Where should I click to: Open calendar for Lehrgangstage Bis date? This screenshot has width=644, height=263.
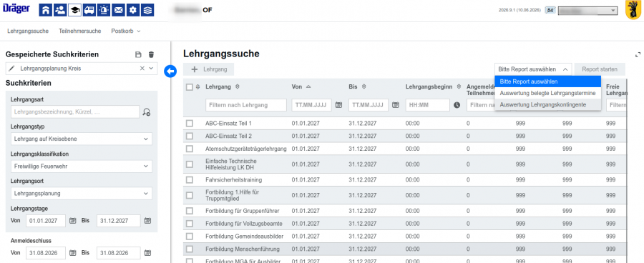click(148, 221)
